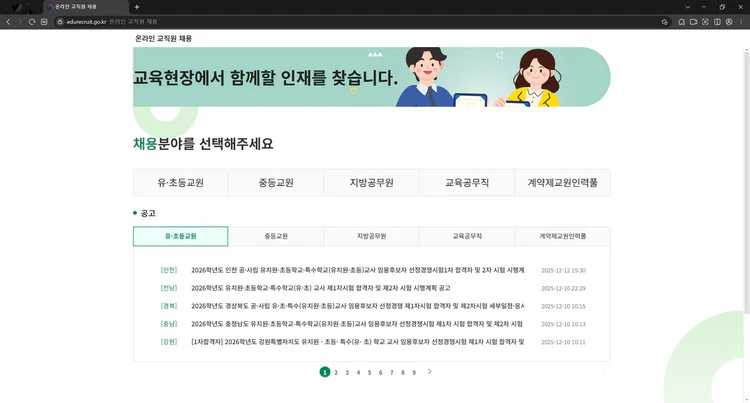
Task: Open the [인천] 2026학년도 announcement link
Action: tap(356, 270)
